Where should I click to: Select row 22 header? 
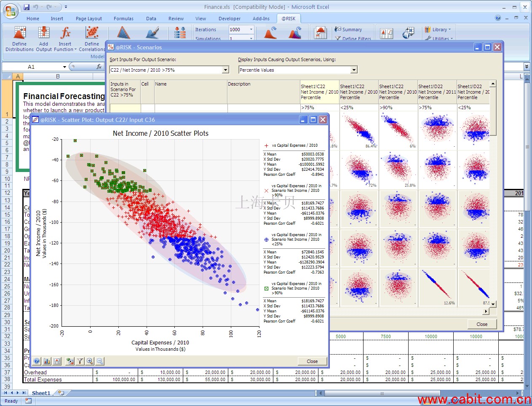[7, 265]
